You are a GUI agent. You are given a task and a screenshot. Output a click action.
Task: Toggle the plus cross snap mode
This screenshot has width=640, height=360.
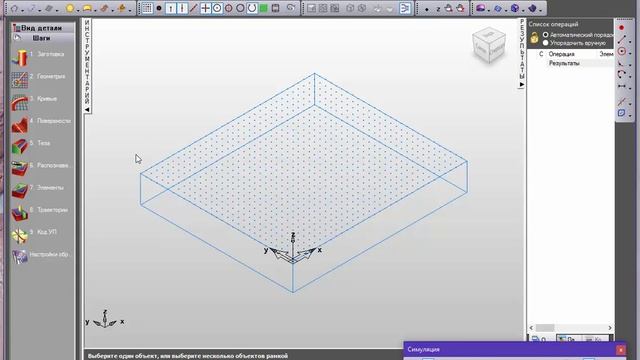point(205,8)
